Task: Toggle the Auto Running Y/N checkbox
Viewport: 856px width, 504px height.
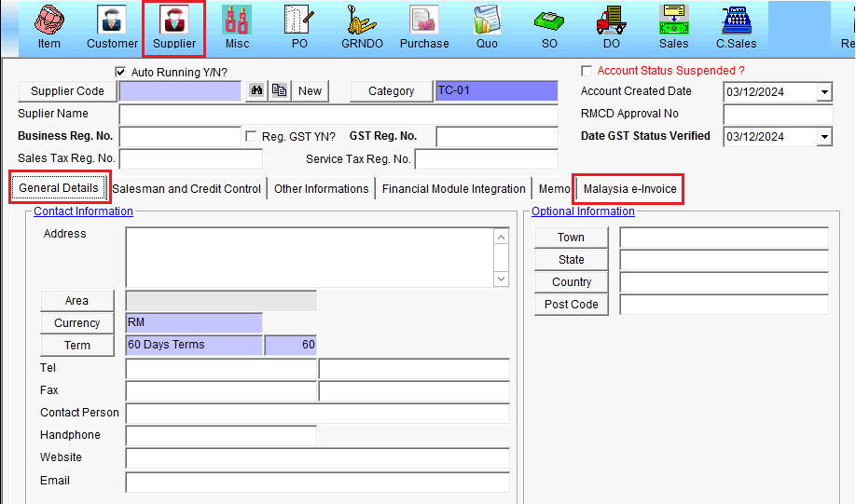Action: pos(119,72)
